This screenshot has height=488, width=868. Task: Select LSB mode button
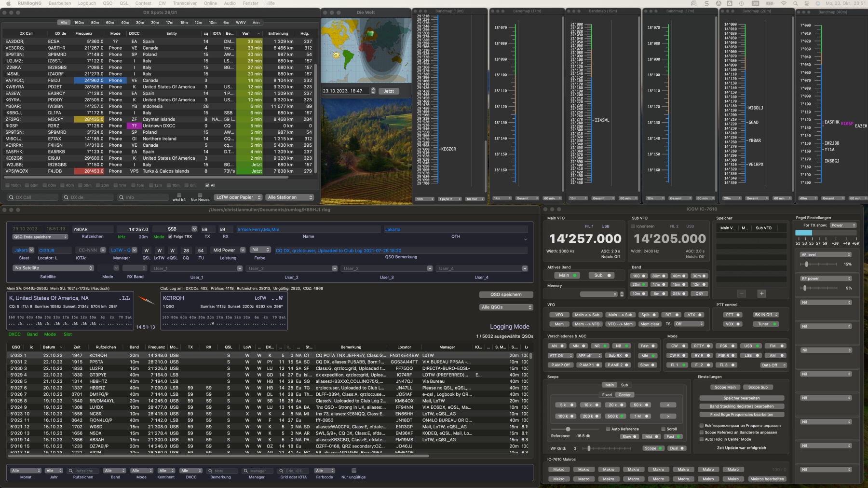coord(750,356)
